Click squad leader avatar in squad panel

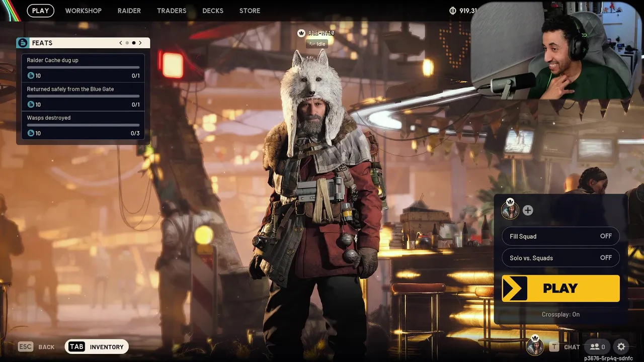click(510, 210)
